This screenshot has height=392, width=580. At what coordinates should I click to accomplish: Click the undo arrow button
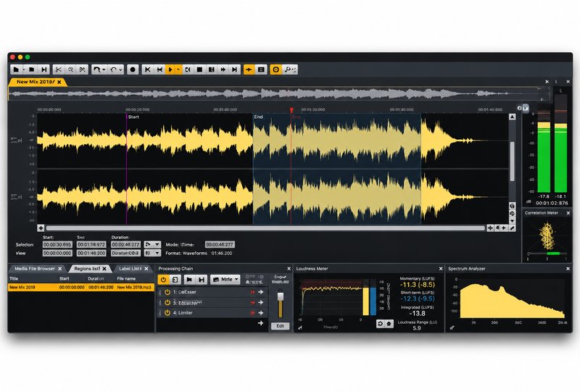[97, 69]
